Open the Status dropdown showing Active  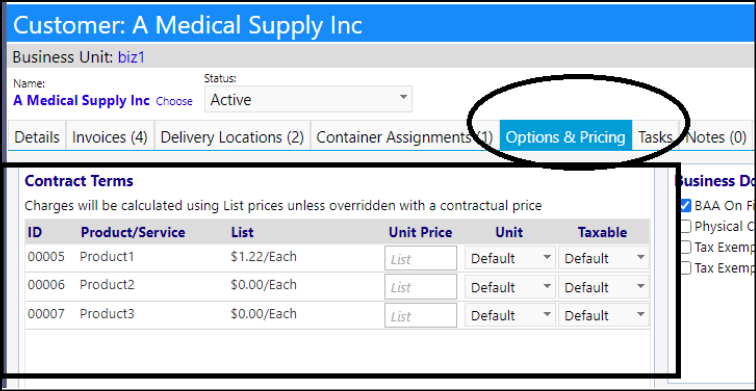308,99
